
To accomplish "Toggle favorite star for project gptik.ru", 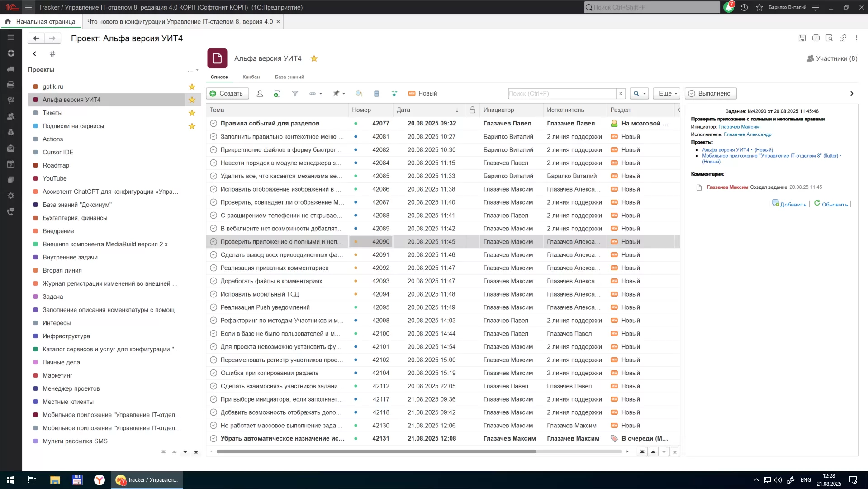I will point(192,86).
